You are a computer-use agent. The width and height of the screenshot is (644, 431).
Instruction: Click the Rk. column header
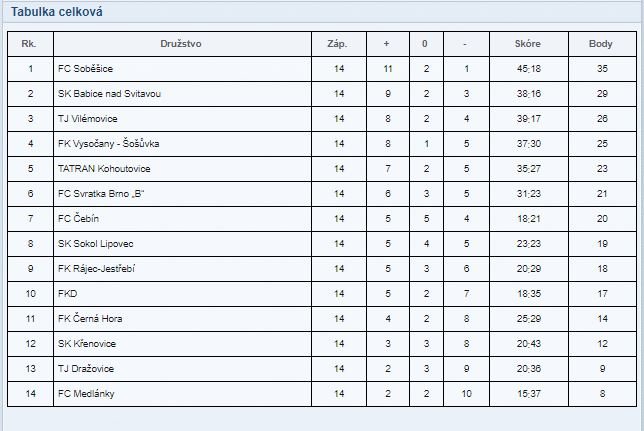click(x=28, y=44)
